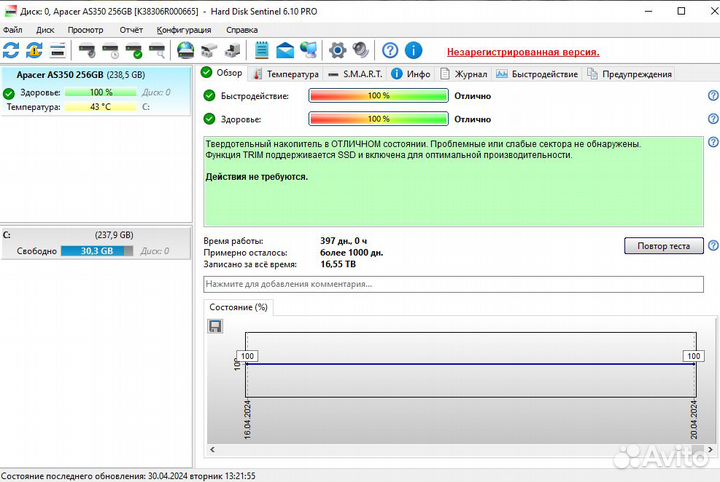This screenshot has width=720, height=482.
Task: Open the Справка menu
Action: [242, 30]
